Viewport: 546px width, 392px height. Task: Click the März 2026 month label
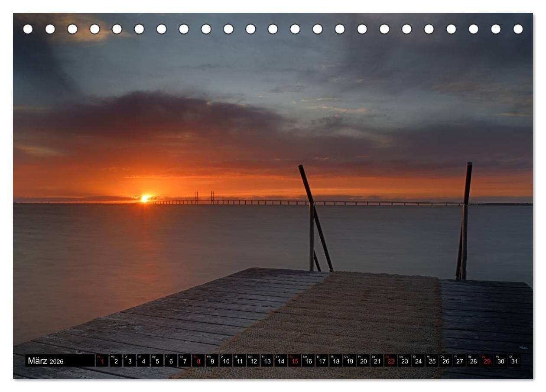point(46,361)
